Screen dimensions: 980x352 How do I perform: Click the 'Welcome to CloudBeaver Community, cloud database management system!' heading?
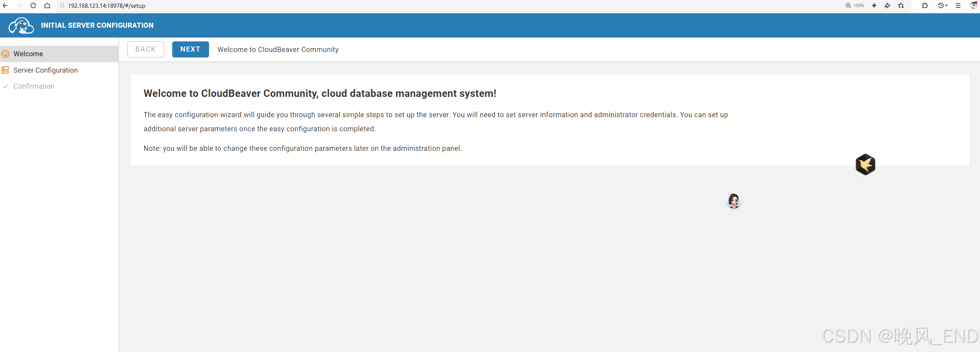320,93
